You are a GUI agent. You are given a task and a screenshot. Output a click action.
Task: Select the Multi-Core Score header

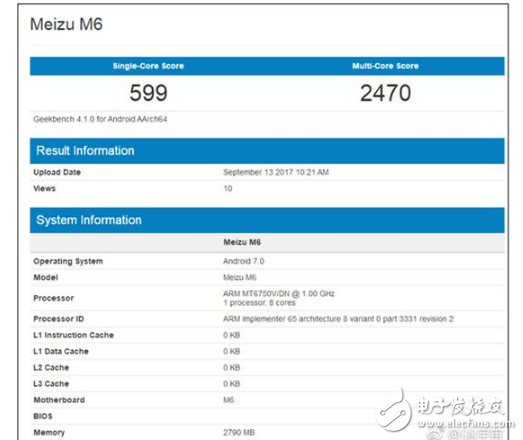pyautogui.click(x=386, y=66)
